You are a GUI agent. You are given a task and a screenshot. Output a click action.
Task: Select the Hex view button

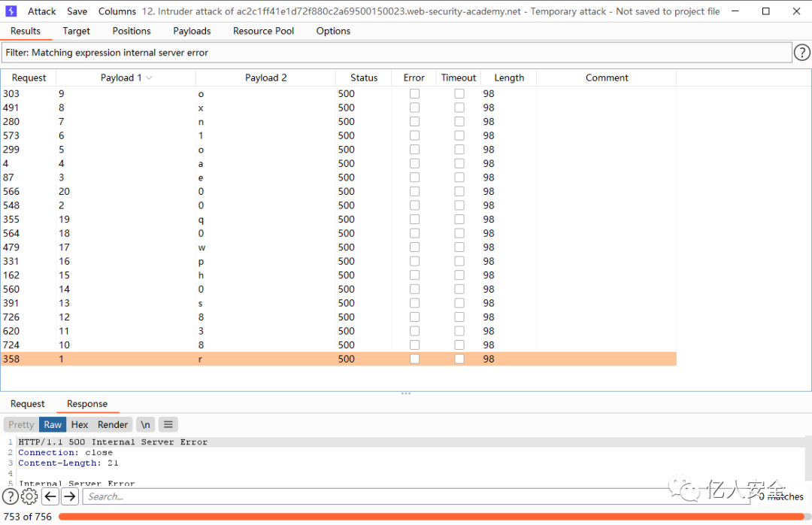[80, 424]
